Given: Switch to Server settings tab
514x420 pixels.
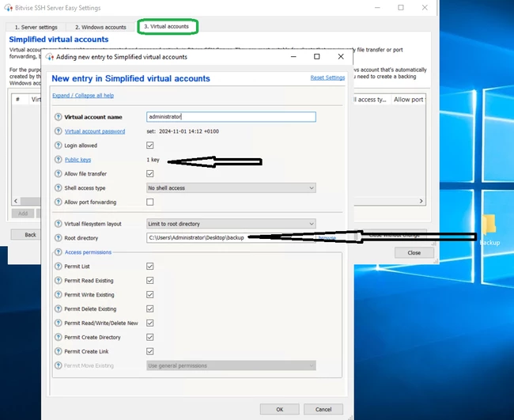Looking at the screenshot, I should click(36, 27).
